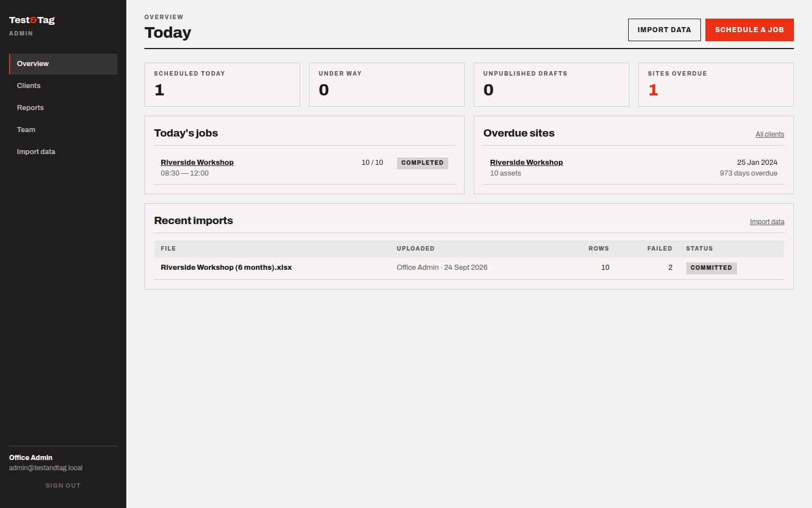This screenshot has height=508, width=812.
Task: Click the '10 / 10' job progress count
Action: point(372,163)
